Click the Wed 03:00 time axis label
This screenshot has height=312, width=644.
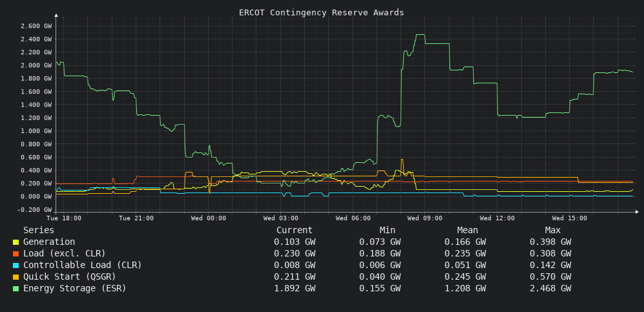(280, 218)
